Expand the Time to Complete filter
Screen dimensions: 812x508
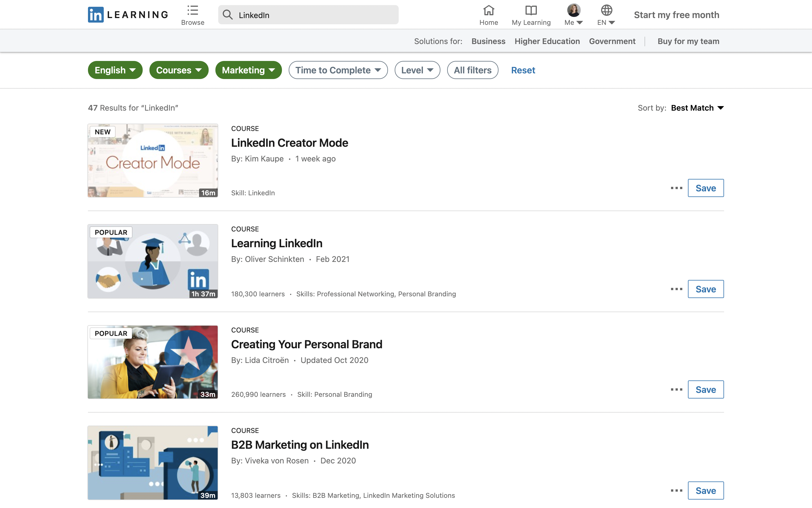coord(338,70)
